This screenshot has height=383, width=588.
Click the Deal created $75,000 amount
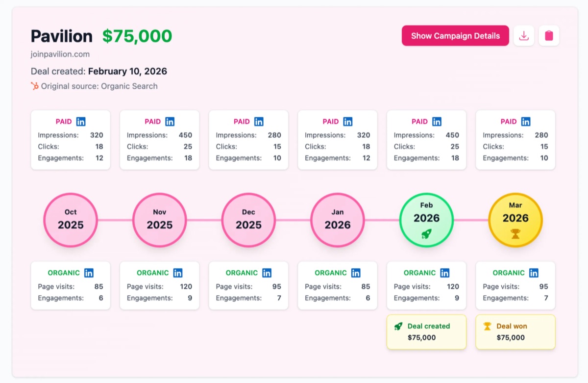(422, 337)
